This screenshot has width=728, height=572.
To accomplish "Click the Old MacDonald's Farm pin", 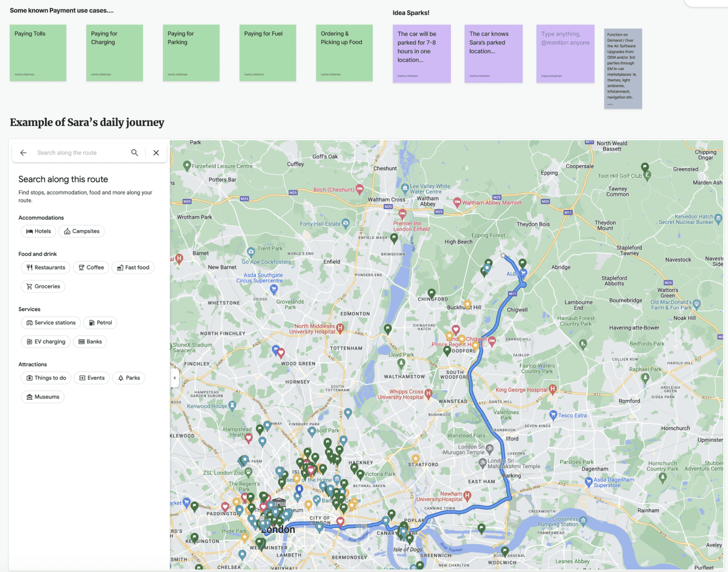I will click(697, 304).
